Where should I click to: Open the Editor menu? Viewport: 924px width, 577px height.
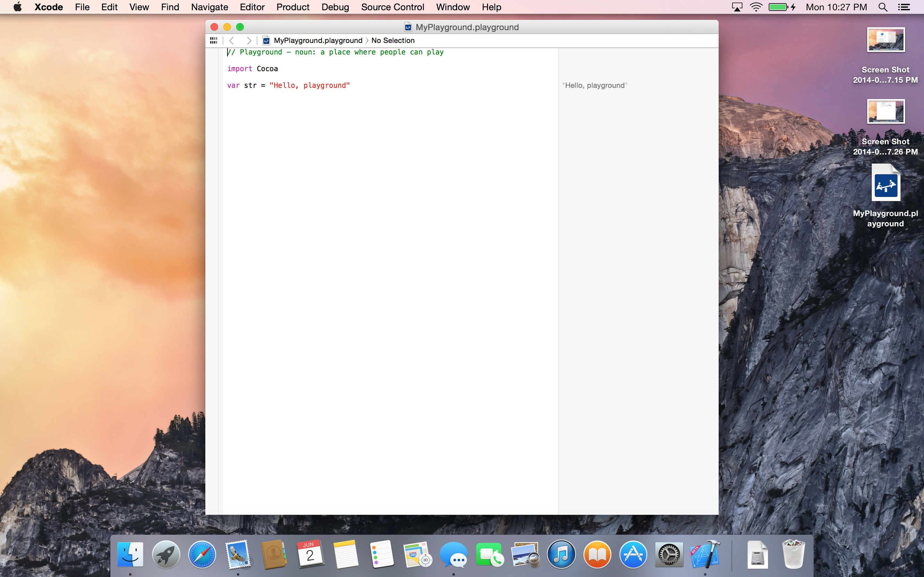tap(252, 7)
